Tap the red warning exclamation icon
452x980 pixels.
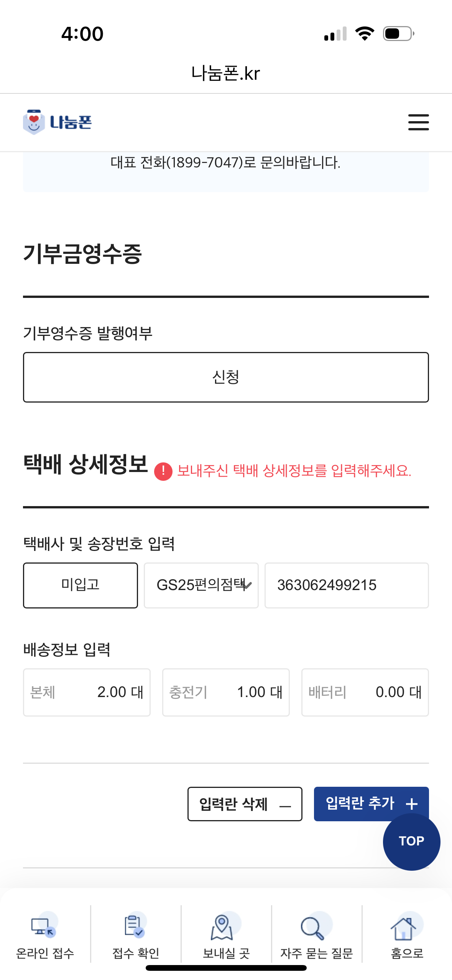[x=163, y=471]
